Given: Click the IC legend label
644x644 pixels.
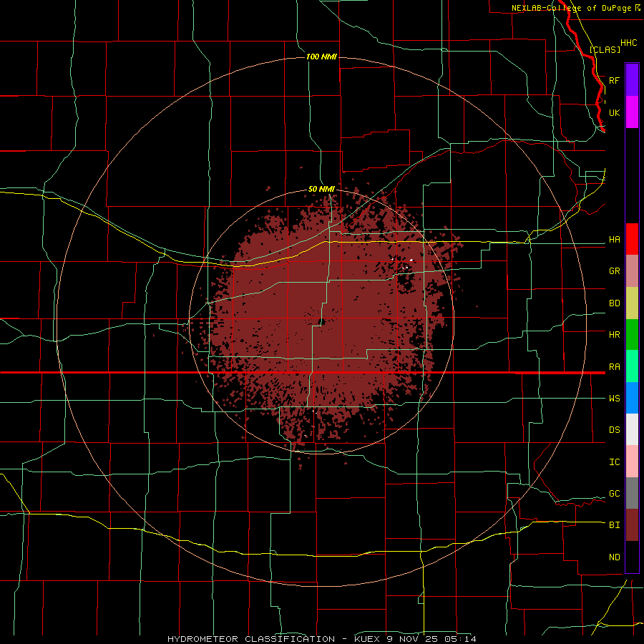Looking at the screenshot, I should coord(615,462).
